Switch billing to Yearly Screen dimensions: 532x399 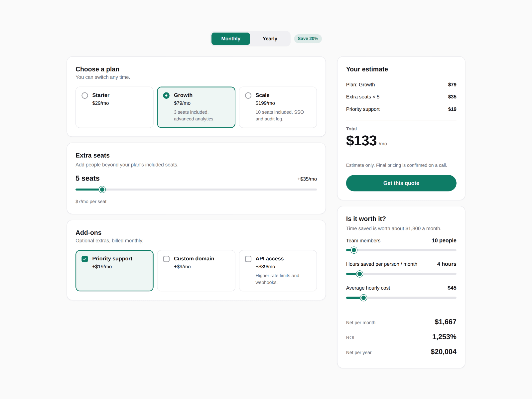coord(270,39)
